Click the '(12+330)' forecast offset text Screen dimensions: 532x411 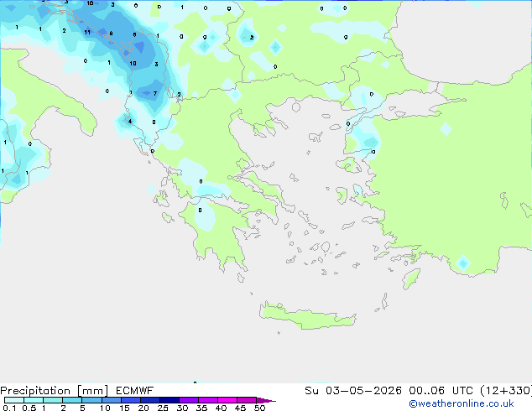click(x=506, y=391)
